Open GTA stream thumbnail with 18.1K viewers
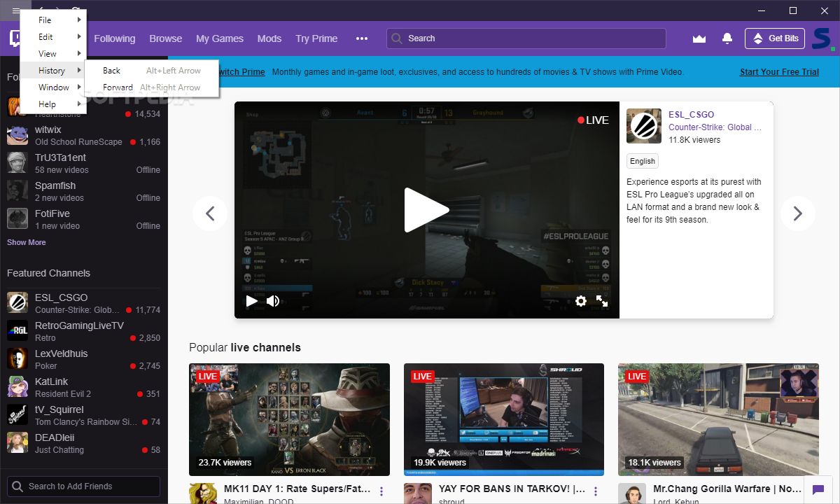This screenshot has height=504, width=840. (718, 419)
